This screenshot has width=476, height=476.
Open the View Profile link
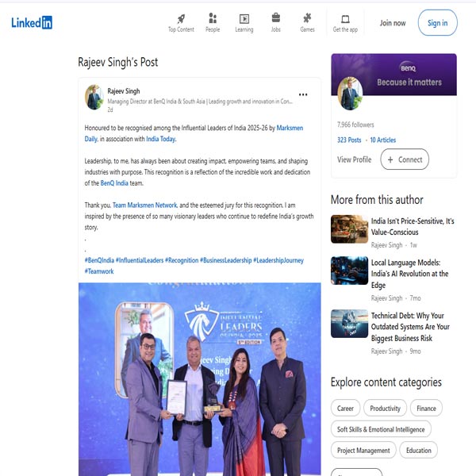pyautogui.click(x=354, y=159)
